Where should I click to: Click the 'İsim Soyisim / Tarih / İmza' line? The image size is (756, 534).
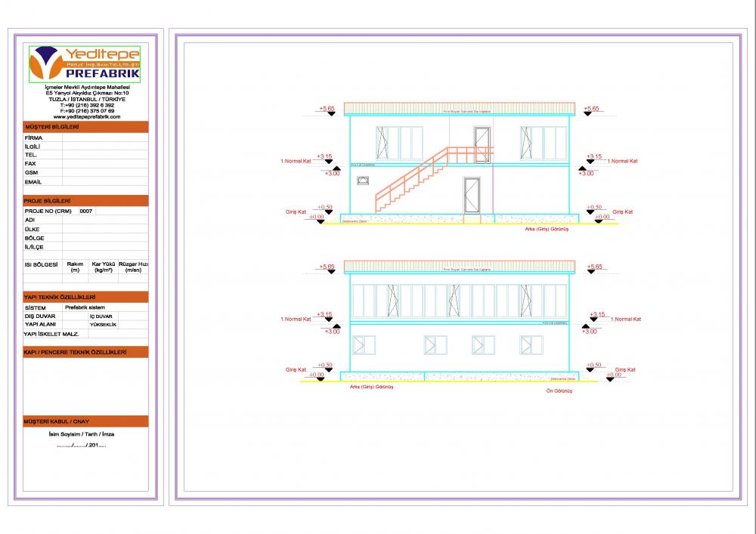(82, 434)
